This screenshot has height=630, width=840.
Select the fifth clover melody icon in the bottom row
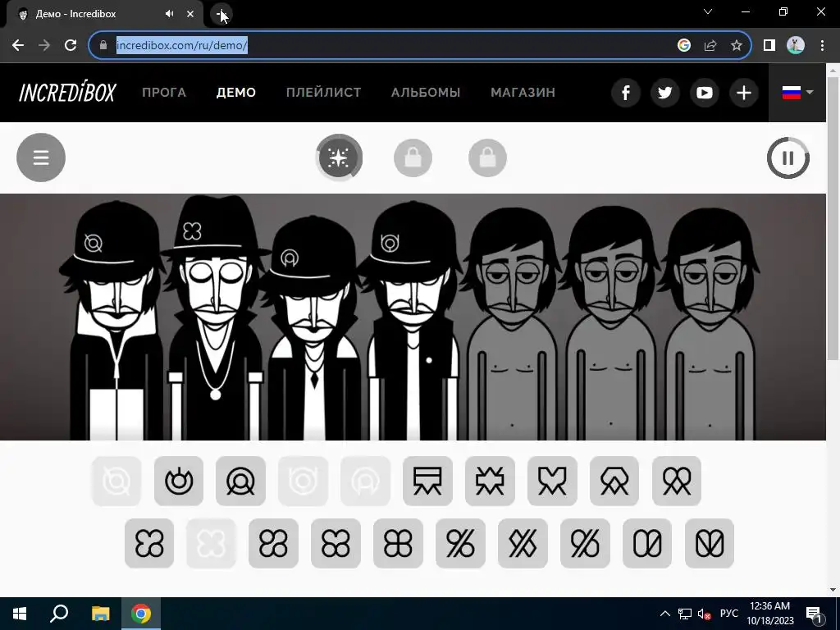[x=398, y=543]
